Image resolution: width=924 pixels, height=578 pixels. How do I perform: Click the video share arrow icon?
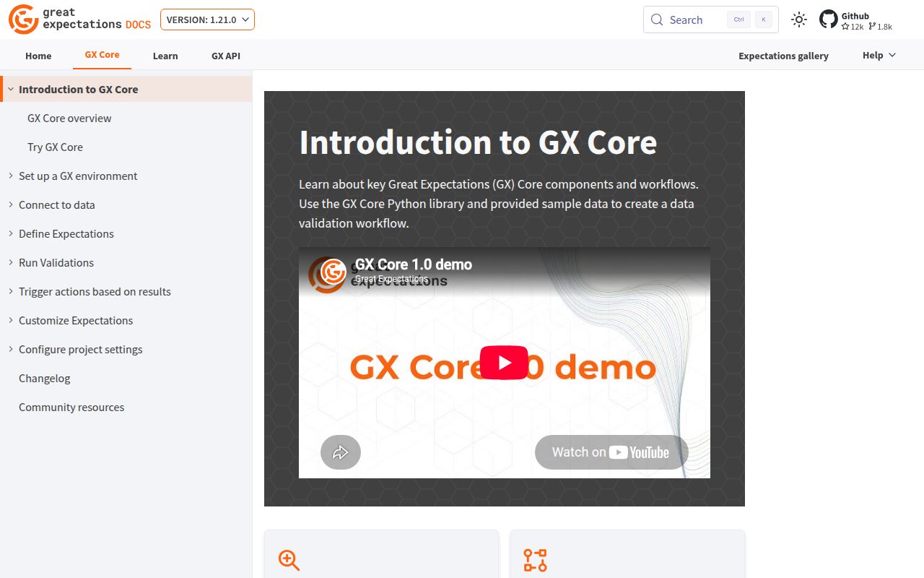[x=341, y=452]
